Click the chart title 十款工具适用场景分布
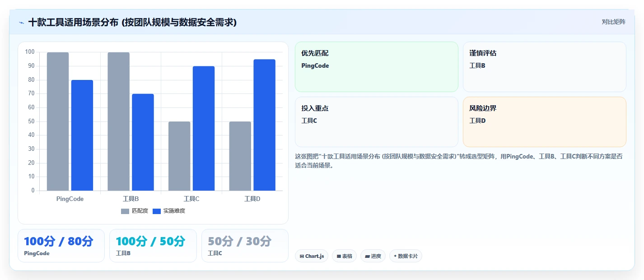The height and width of the screenshot is (280, 644). 132,22
